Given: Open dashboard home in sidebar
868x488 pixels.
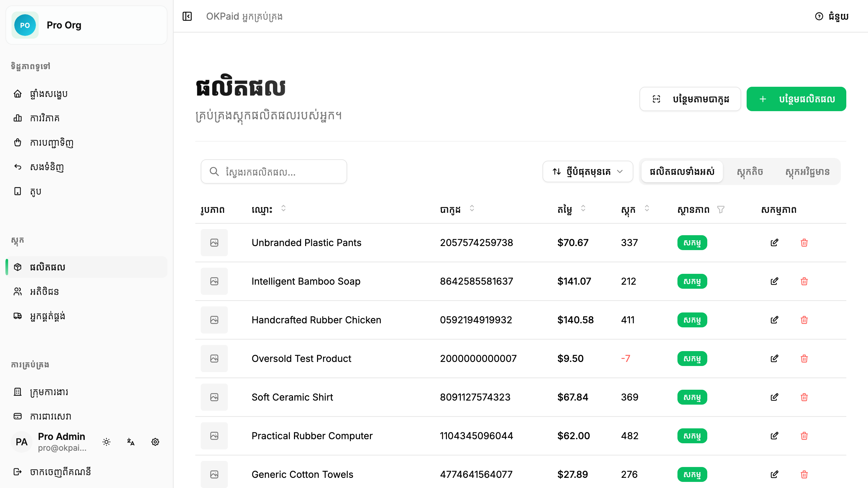Looking at the screenshot, I should pos(86,94).
